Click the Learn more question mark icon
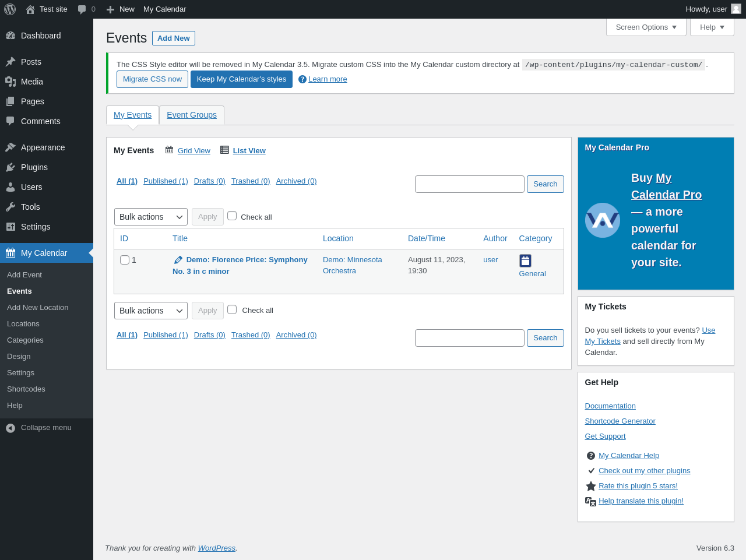Viewport: 746px width, 560px height. point(302,79)
